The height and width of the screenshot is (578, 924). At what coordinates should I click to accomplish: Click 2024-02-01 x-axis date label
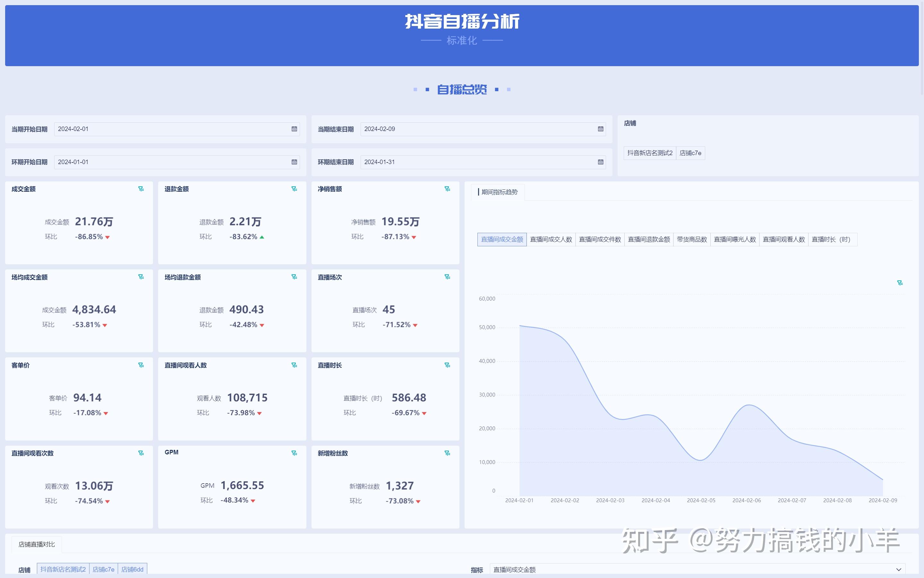pos(519,500)
